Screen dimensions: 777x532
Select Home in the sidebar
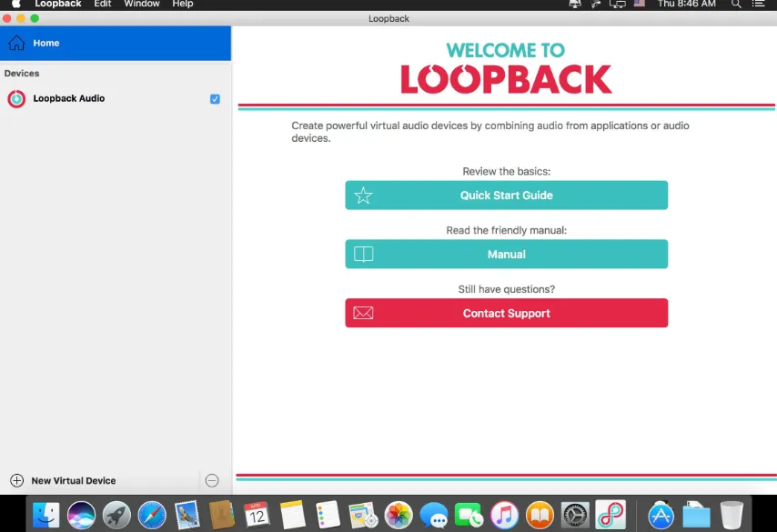tap(116, 43)
